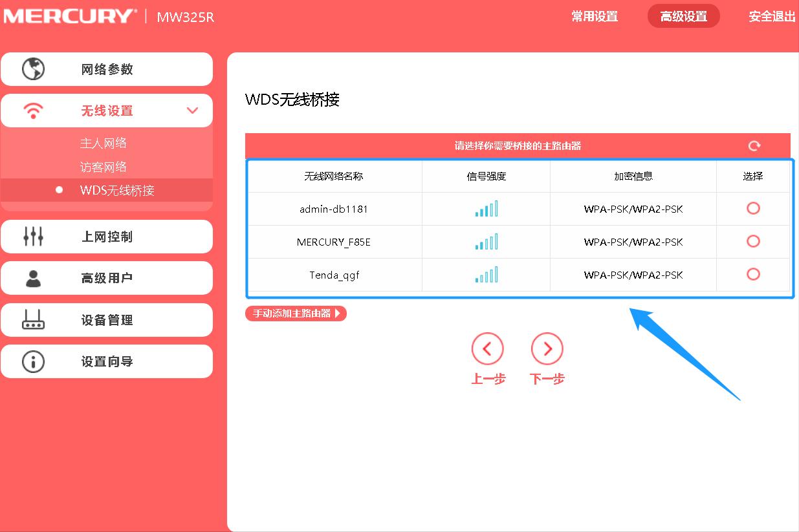This screenshot has height=532, width=799.
Task: Select the Tenda_qgf network radio button
Action: pos(753,274)
